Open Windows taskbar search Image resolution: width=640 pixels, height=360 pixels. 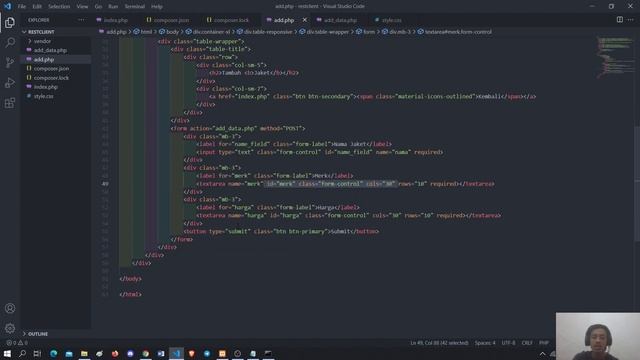tap(22, 353)
